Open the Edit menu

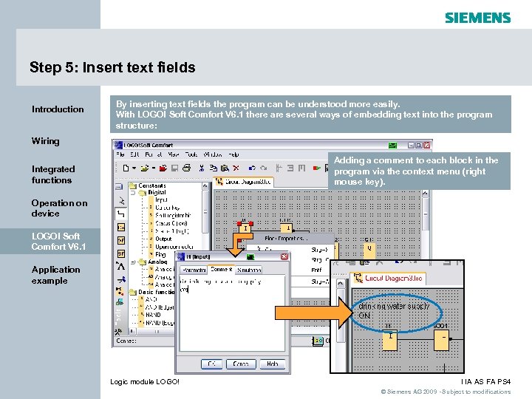pyautogui.click(x=134, y=154)
